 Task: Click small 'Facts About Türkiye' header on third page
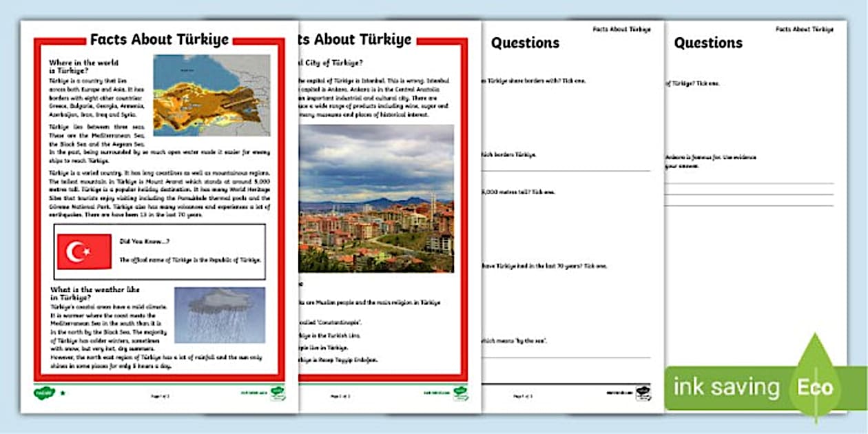[x=621, y=30]
